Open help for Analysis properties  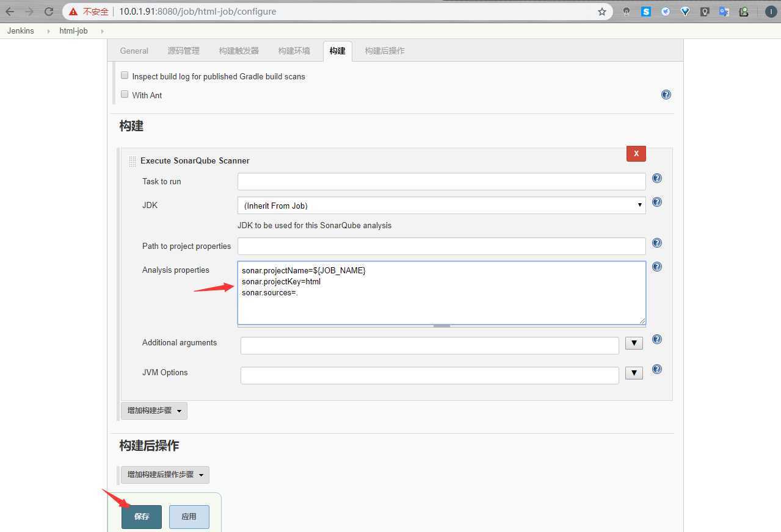[657, 267]
